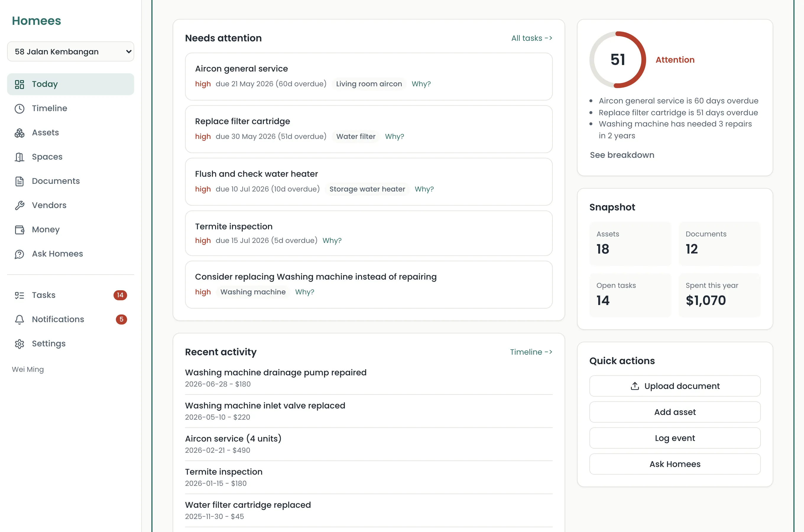Screen dimensions: 804x532
Task: Click the All tasks link
Action: point(531,38)
